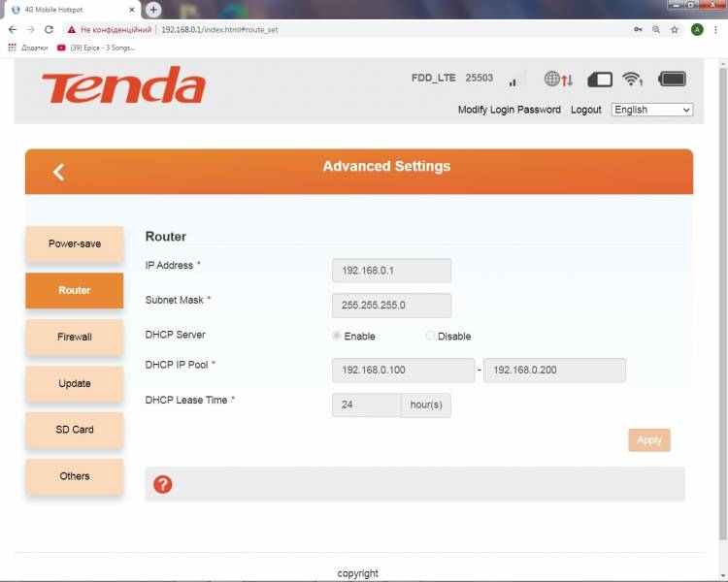Open a new browser tab
The width and height of the screenshot is (728, 582).
(x=153, y=10)
